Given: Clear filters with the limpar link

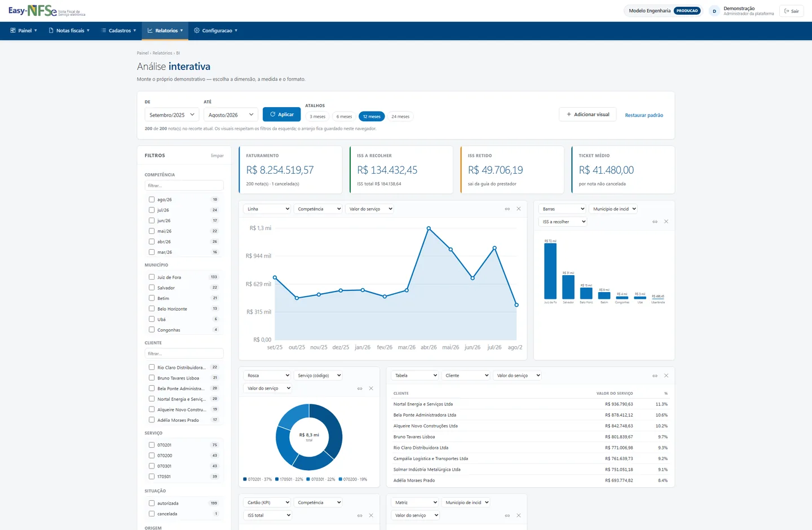Looking at the screenshot, I should 217,156.
